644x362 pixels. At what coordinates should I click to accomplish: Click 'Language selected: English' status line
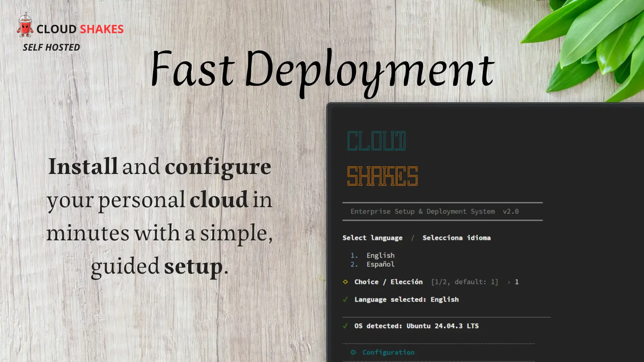coord(407,299)
